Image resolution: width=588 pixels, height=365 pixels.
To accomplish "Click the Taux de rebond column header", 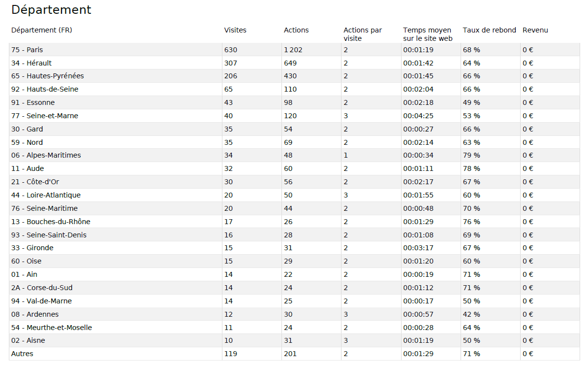I will pos(489,30).
